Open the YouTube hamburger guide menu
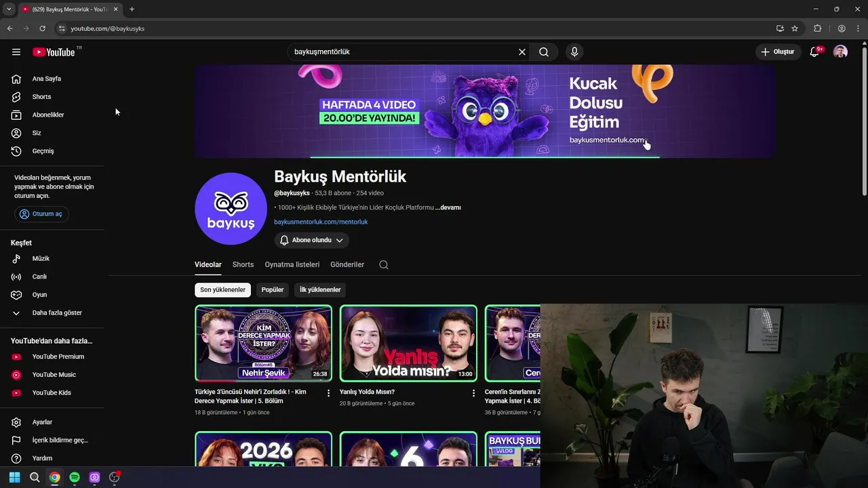 tap(16, 52)
